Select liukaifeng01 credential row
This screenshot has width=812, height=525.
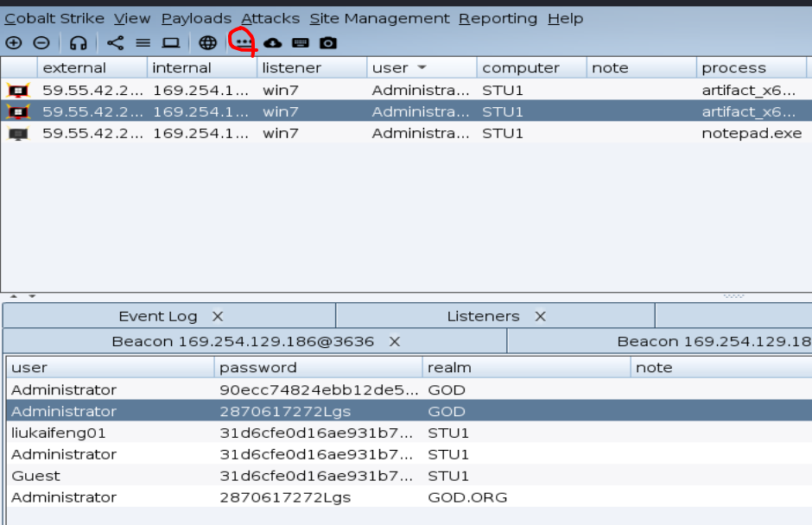point(409,433)
